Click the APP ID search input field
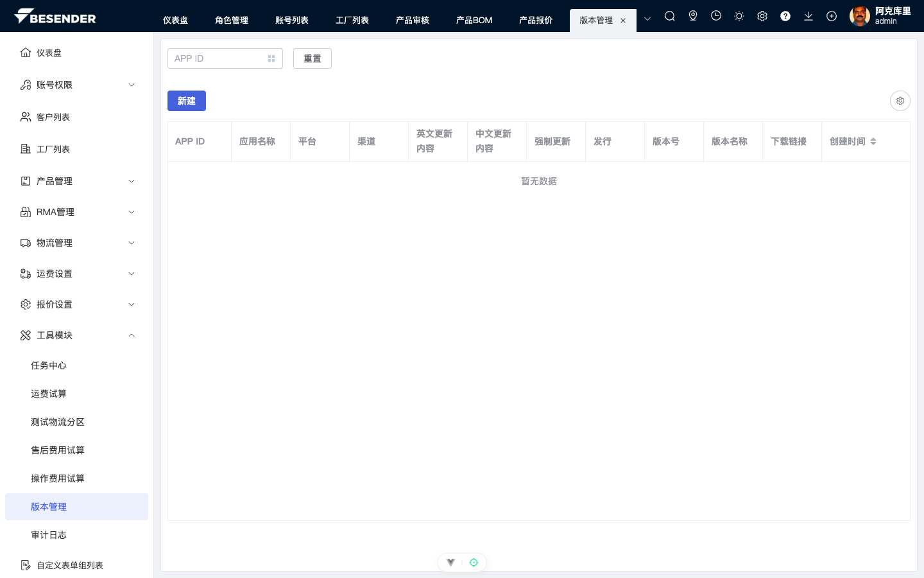This screenshot has height=578, width=924. 225,58
